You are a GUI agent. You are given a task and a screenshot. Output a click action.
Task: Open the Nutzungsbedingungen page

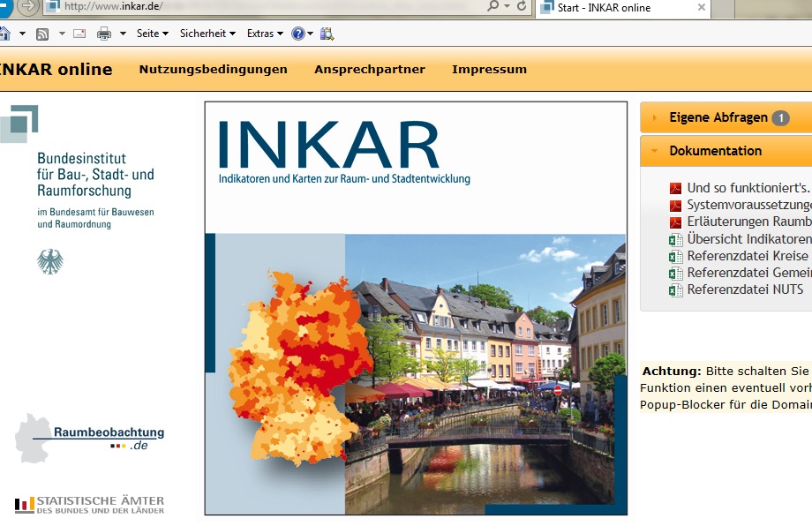(x=213, y=70)
